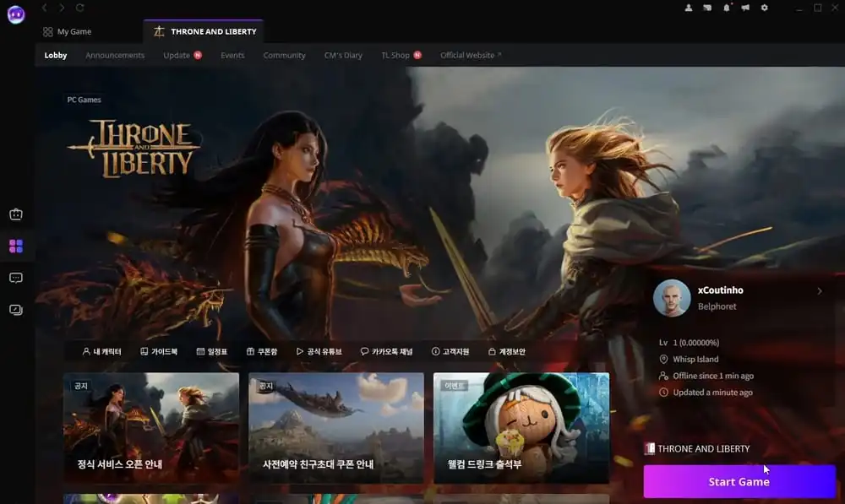This screenshot has height=504, width=845.
Task: Open the Lobby section
Action: tap(56, 55)
